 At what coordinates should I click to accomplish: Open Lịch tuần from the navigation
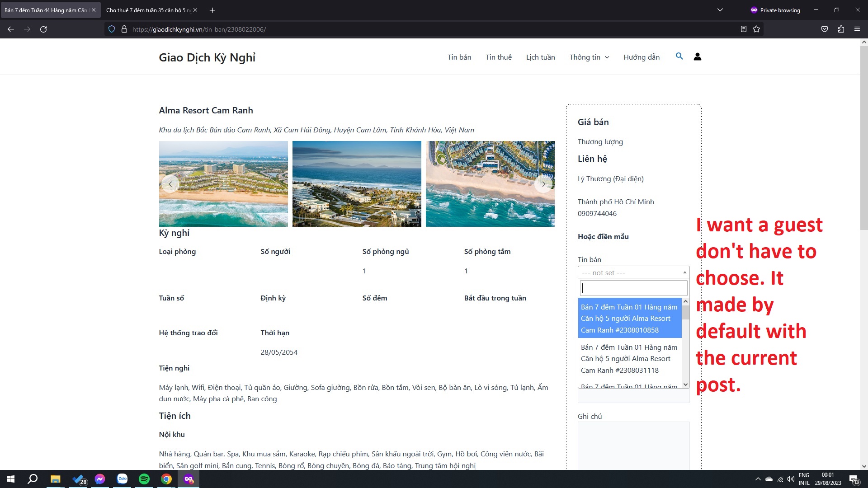[x=540, y=57]
